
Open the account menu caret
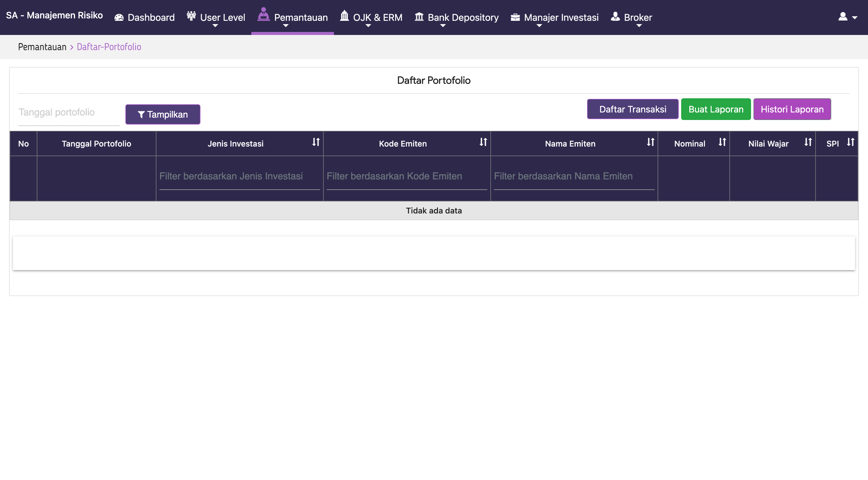pyautogui.click(x=855, y=17)
